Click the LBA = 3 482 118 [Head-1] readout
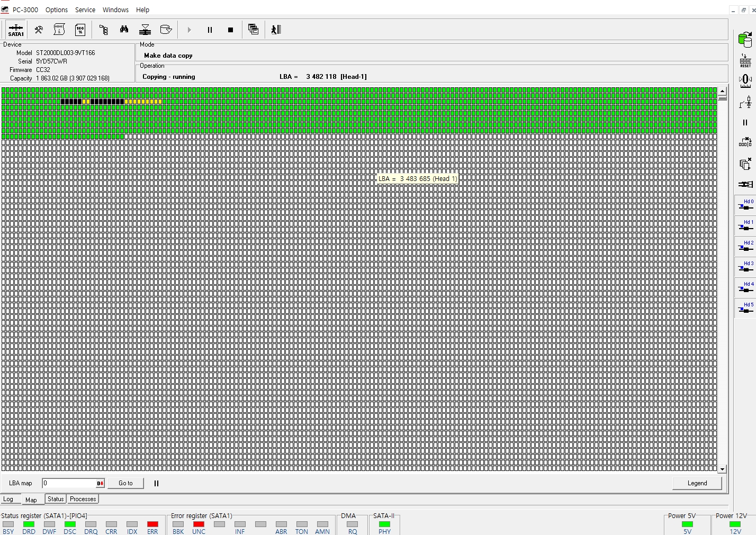 [x=323, y=77]
